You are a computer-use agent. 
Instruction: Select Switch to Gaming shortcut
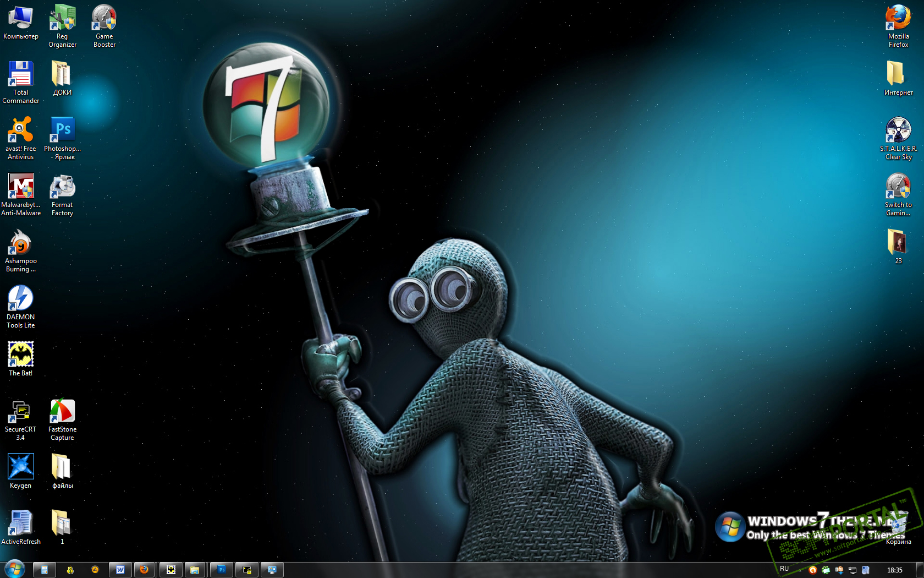click(x=898, y=195)
